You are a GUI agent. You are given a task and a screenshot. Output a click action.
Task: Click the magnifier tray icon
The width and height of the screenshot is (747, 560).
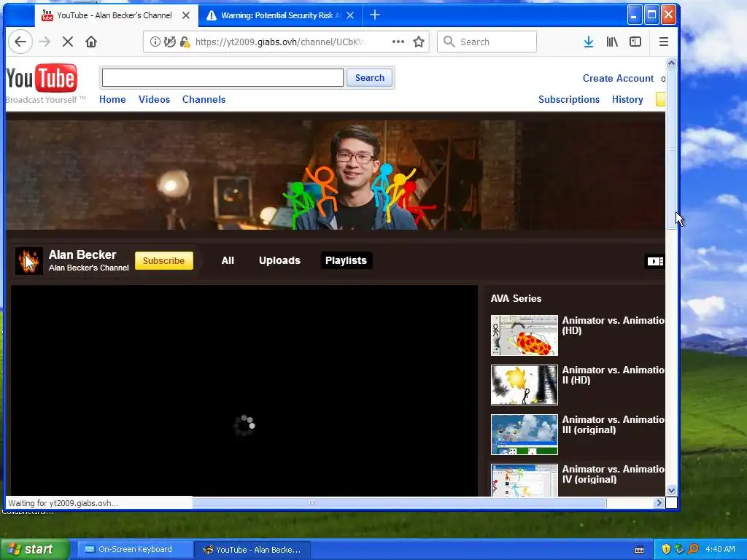coord(694,549)
